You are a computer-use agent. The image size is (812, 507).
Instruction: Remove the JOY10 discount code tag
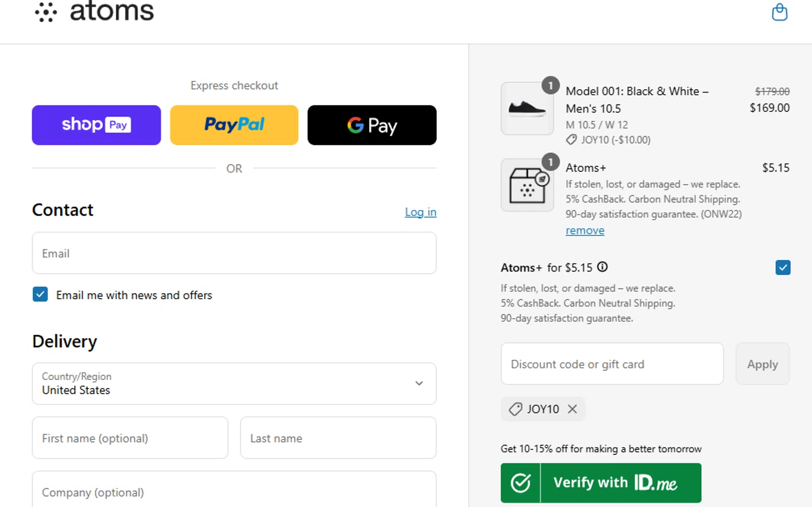tap(572, 409)
